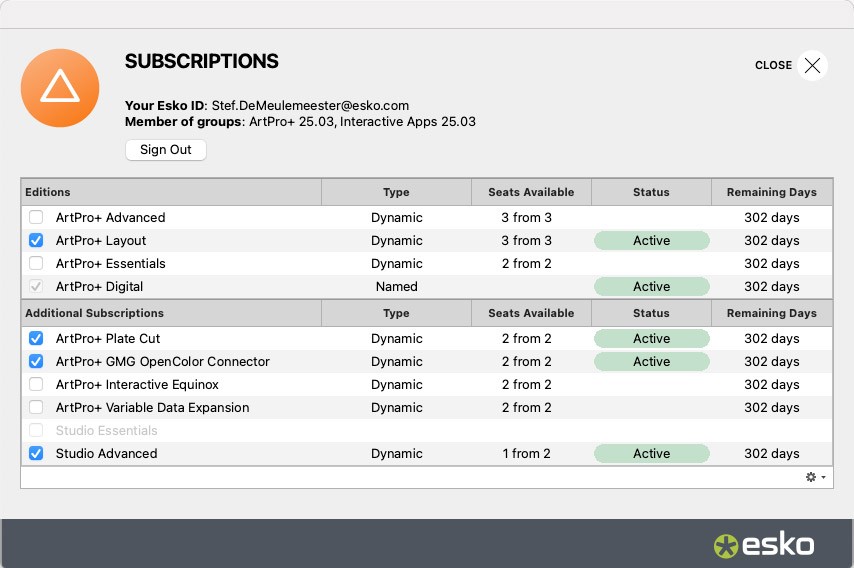Uncheck the ArtPro+ Layout edition
The height and width of the screenshot is (568, 854).
[36, 240]
